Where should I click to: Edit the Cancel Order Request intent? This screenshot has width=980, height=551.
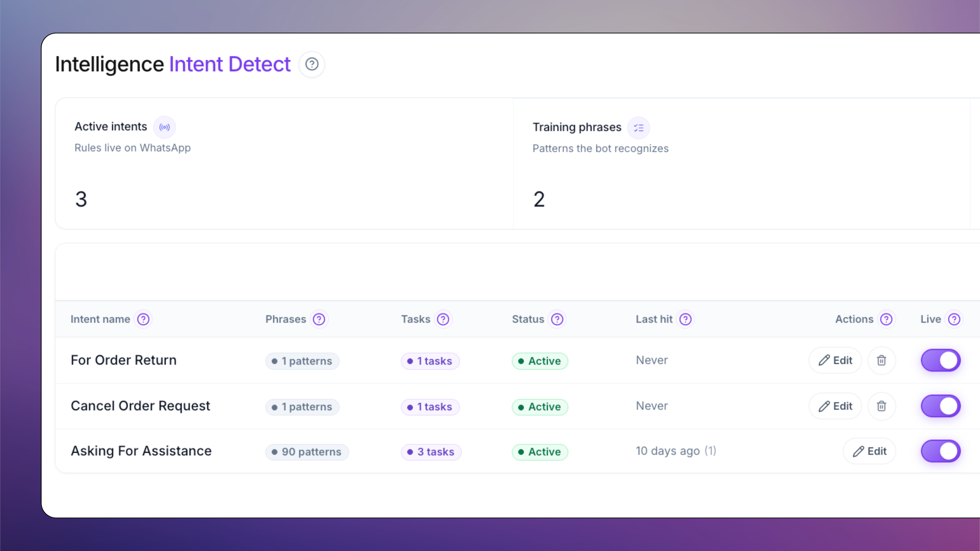(x=835, y=406)
